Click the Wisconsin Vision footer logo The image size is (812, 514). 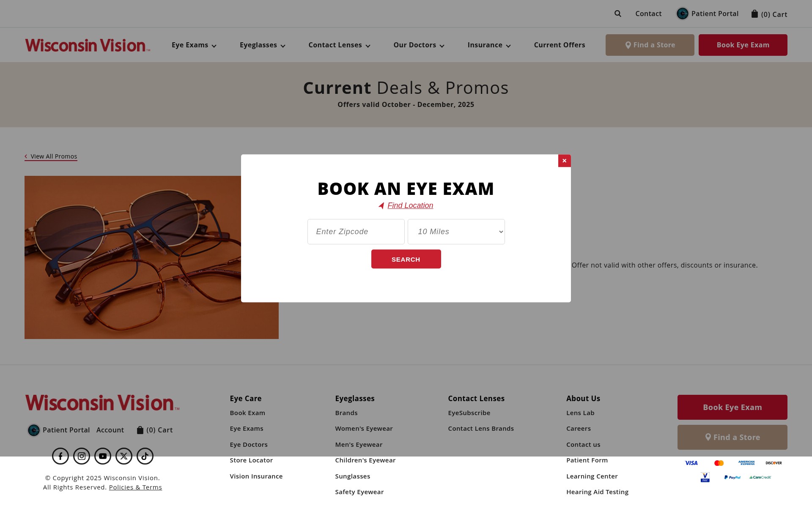coord(102,403)
